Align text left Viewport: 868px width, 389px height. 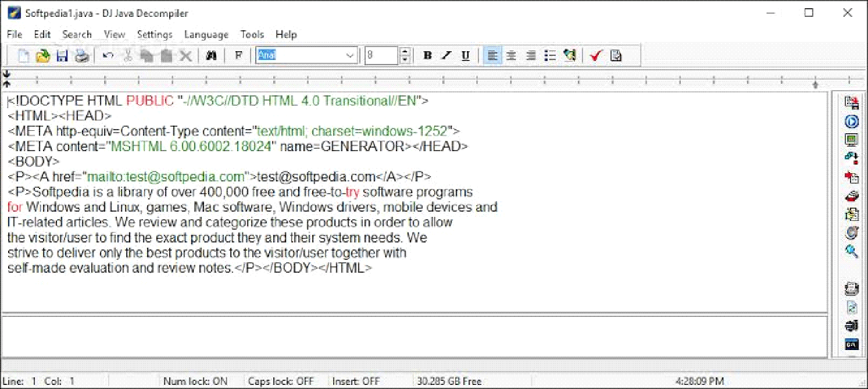pyautogui.click(x=492, y=56)
